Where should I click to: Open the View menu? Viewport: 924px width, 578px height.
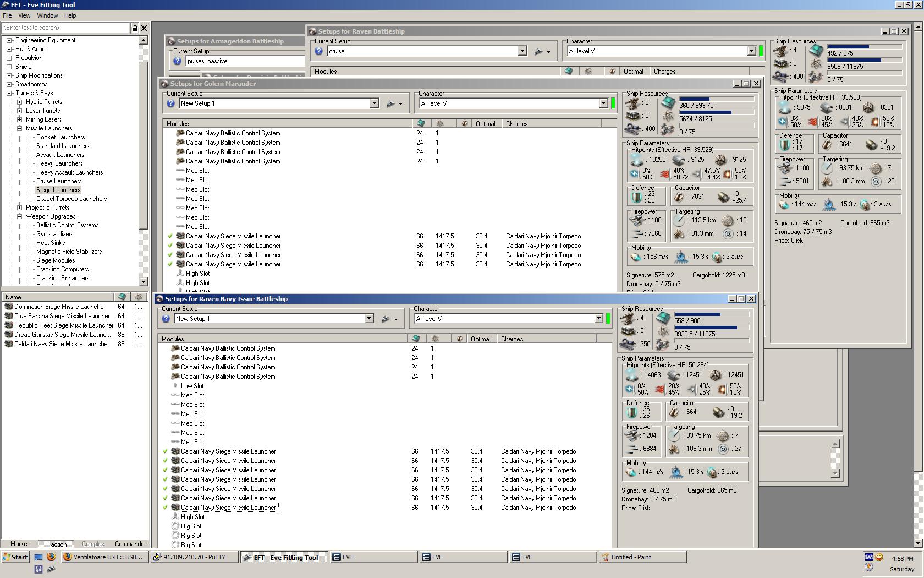(x=24, y=15)
